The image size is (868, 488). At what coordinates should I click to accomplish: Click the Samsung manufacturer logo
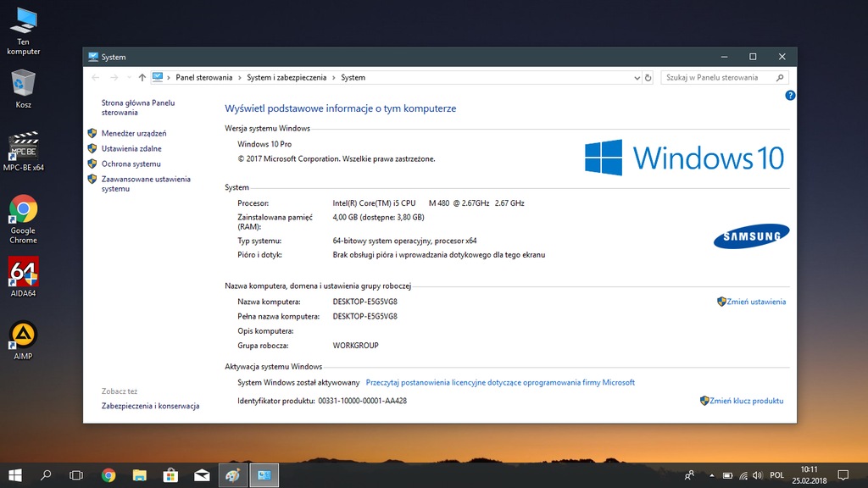pyautogui.click(x=752, y=236)
